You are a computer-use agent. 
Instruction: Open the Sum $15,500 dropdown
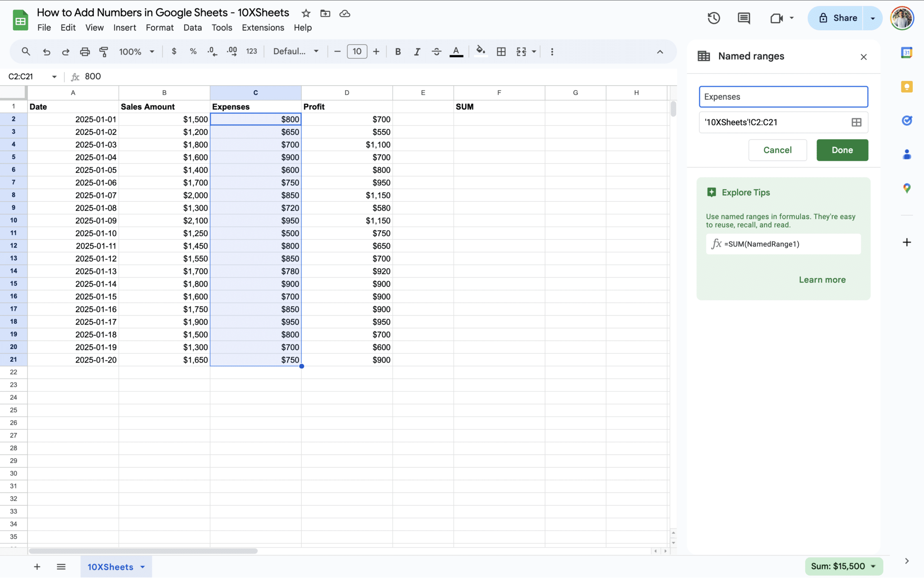[x=843, y=566]
